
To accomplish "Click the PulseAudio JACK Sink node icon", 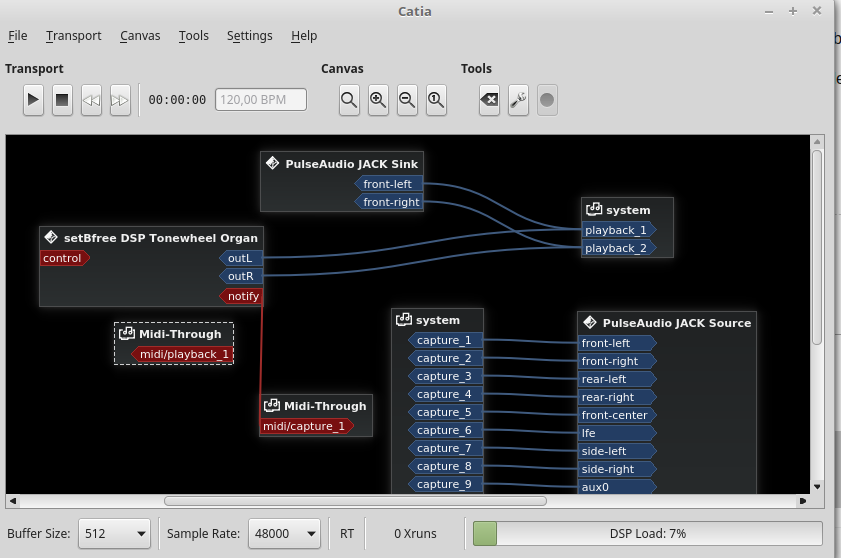I will [272, 163].
